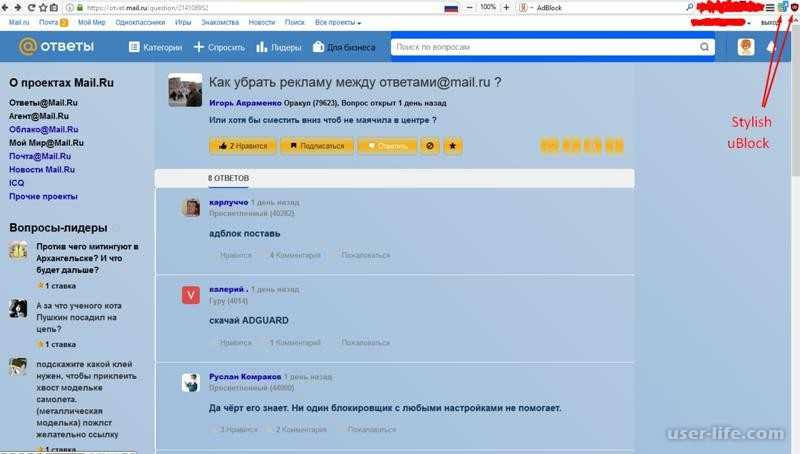This screenshot has height=454, width=800.
Task: Open Игры in top navigation
Action: click(x=183, y=22)
